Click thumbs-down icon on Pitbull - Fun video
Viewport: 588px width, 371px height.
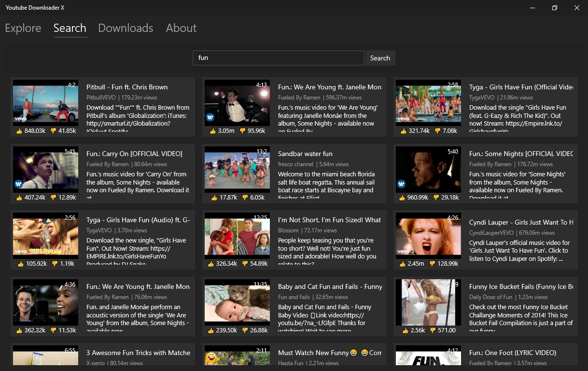[54, 131]
